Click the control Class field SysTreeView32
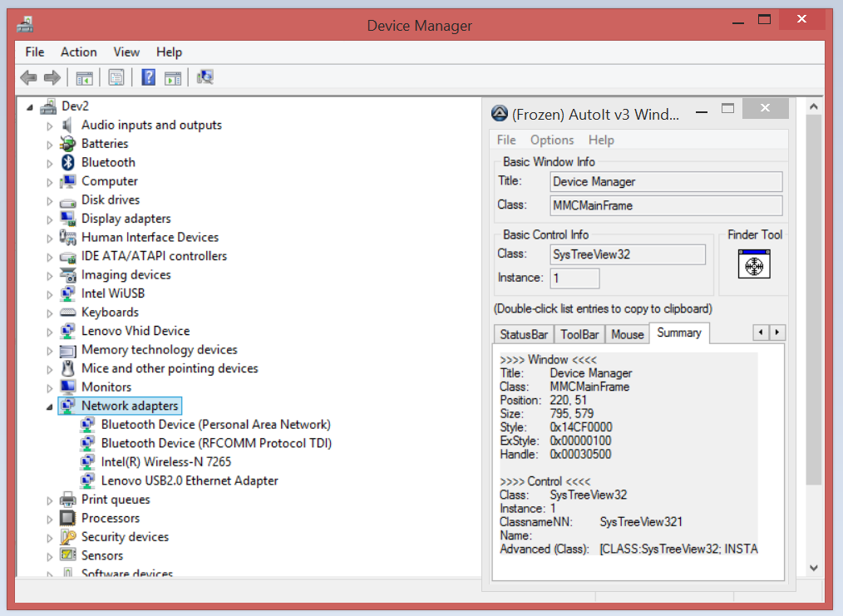The width and height of the screenshot is (843, 616). tap(628, 254)
